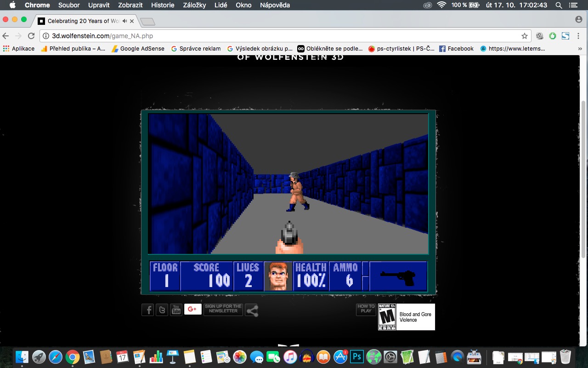Open Calendar from the Dock

(122, 356)
